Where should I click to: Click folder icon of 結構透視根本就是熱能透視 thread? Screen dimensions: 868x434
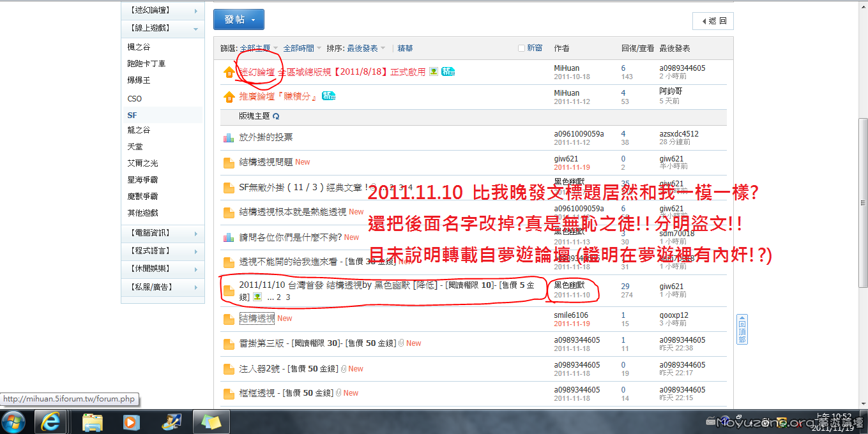coord(229,213)
